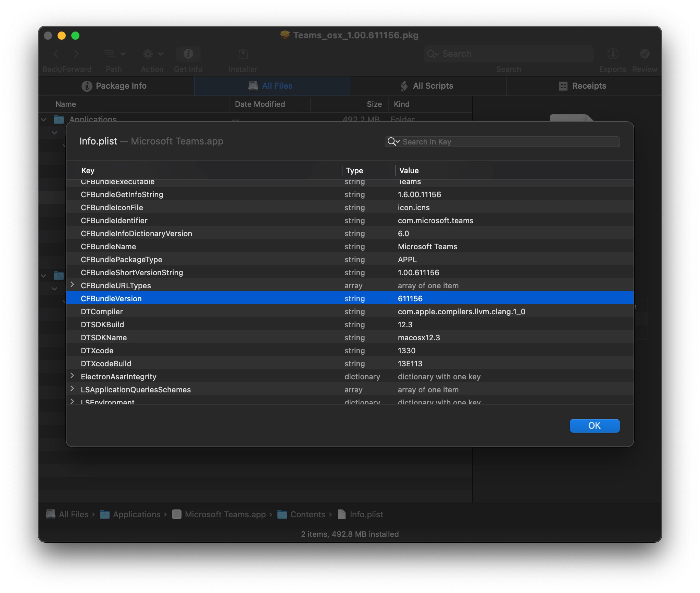
Task: Expand the ElectronAsarIntegrity dictionary
Action: (x=72, y=376)
